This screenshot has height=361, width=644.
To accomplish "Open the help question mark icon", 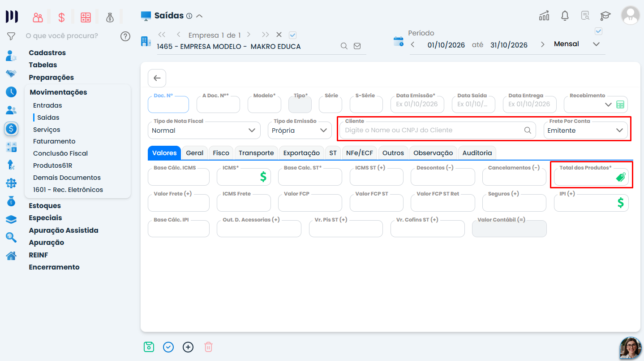I will point(125,36).
